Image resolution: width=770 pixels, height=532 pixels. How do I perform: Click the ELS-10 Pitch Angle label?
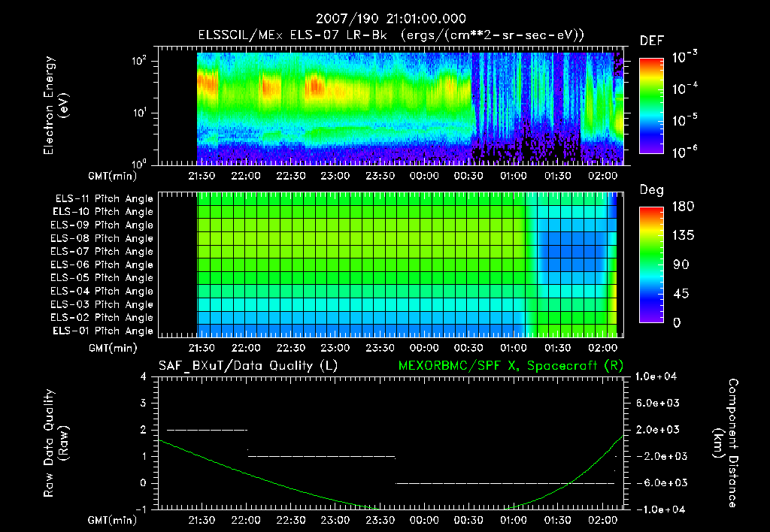(x=103, y=212)
